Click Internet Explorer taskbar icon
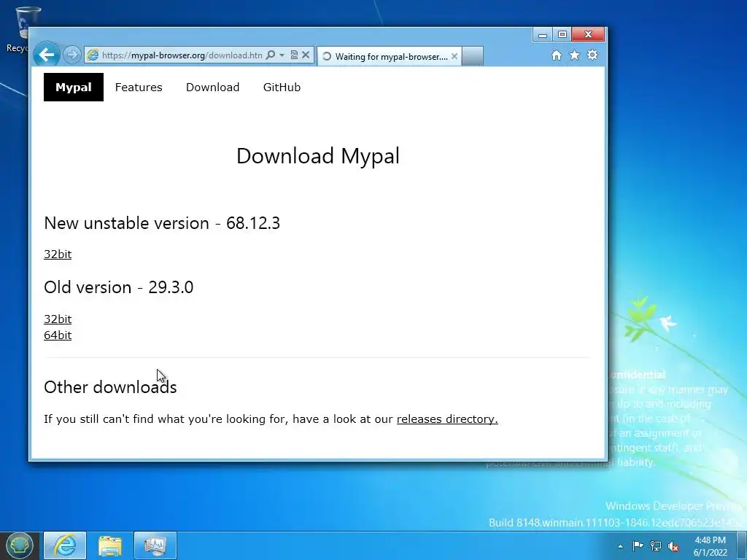Screen dimensions: 747x560 point(65,545)
